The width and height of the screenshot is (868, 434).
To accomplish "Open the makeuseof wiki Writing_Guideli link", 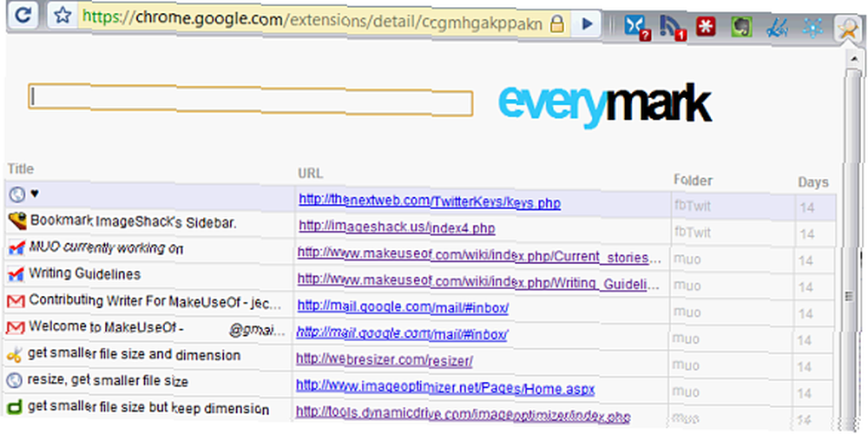I will click(479, 282).
